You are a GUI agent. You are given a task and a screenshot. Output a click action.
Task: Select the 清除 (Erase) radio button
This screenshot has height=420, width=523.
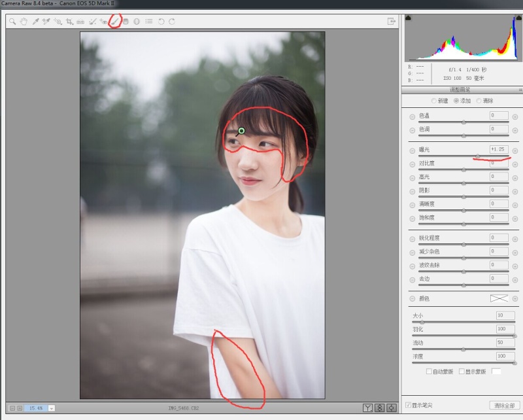click(479, 101)
